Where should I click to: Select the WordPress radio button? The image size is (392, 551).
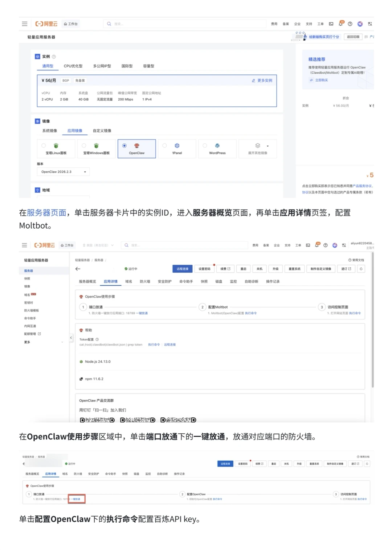(x=205, y=146)
